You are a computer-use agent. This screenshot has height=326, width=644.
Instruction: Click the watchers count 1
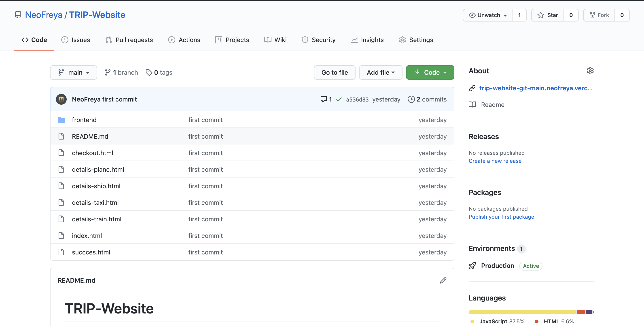point(519,15)
